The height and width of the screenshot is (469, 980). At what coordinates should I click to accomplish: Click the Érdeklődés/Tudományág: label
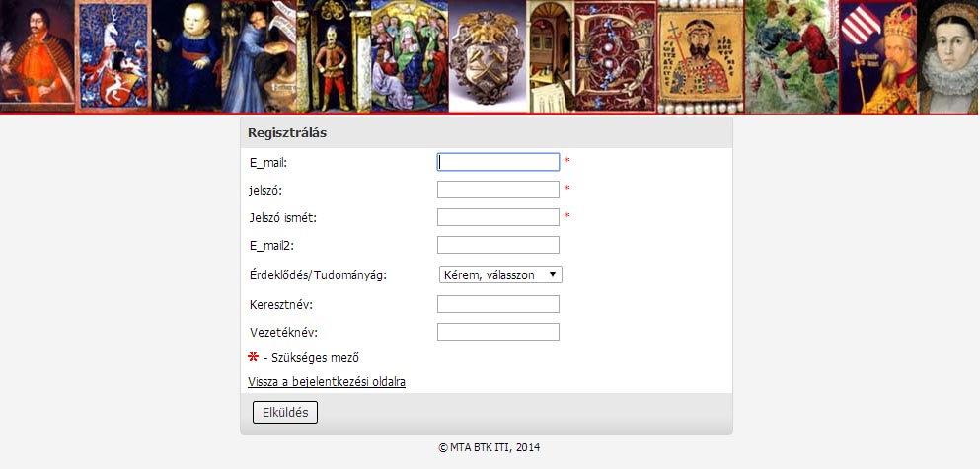pos(318,275)
